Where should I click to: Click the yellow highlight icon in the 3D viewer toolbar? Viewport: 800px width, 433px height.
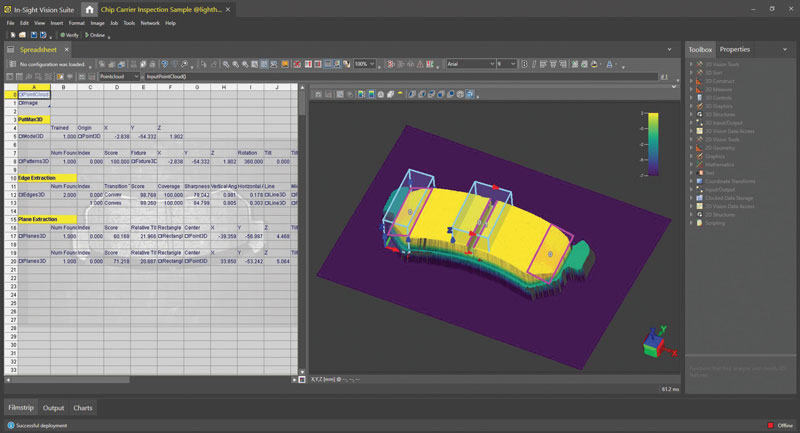(400, 94)
